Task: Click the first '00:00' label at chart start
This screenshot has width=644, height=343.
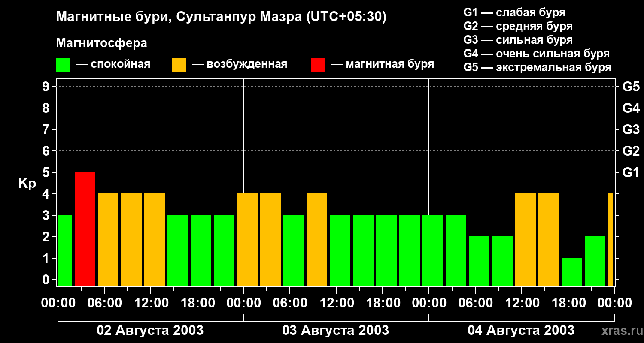Action: coord(58,303)
